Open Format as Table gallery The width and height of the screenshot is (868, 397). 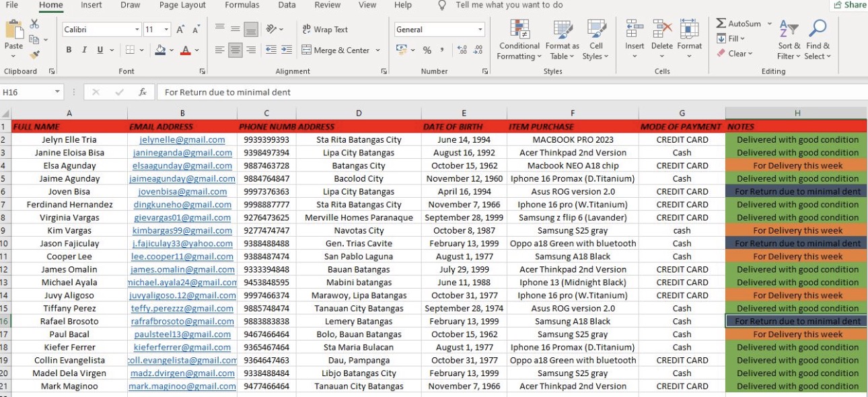[562, 40]
